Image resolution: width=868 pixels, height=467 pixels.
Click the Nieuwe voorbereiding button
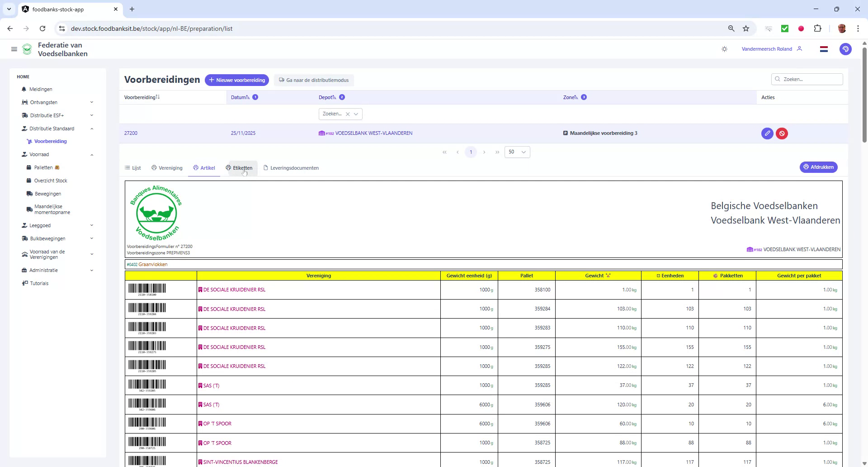pyautogui.click(x=237, y=80)
